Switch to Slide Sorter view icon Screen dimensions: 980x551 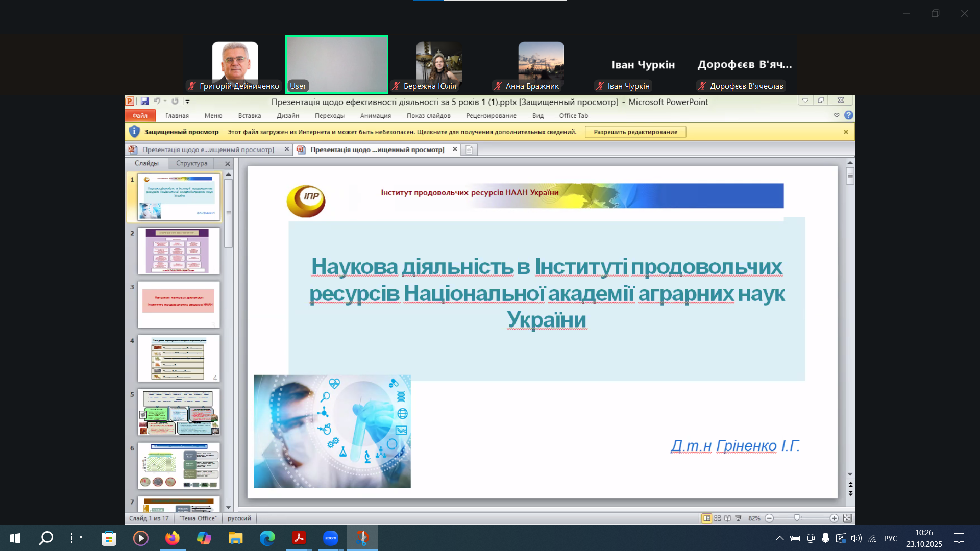coord(717,518)
